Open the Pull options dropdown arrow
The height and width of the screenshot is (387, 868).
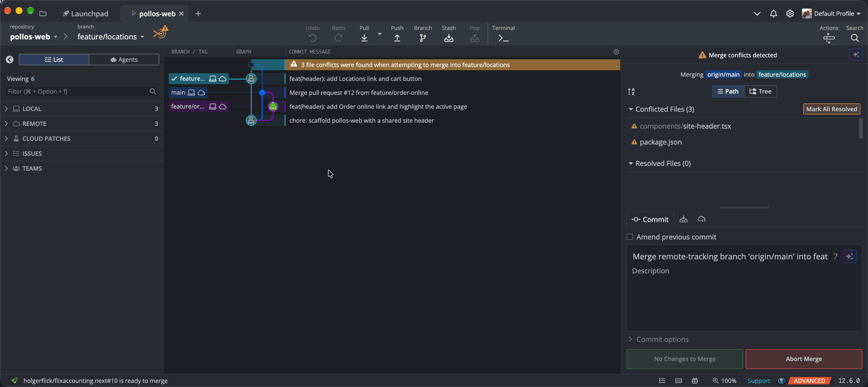coord(380,34)
